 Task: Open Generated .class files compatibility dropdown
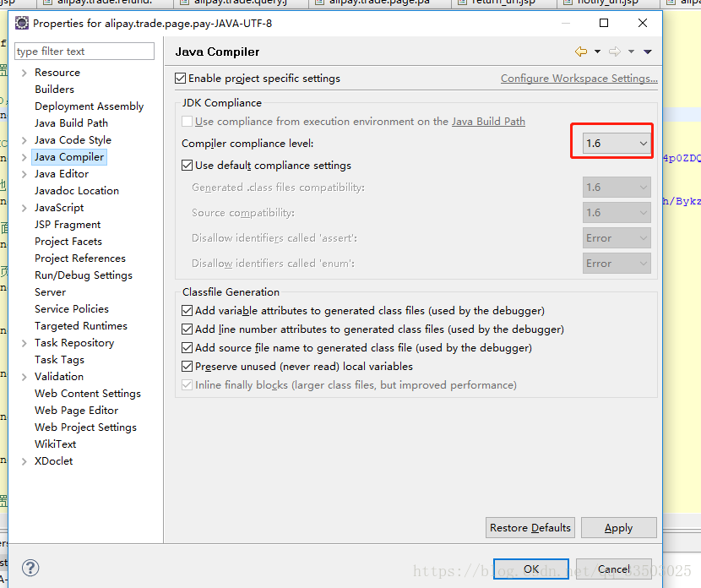[x=616, y=187]
